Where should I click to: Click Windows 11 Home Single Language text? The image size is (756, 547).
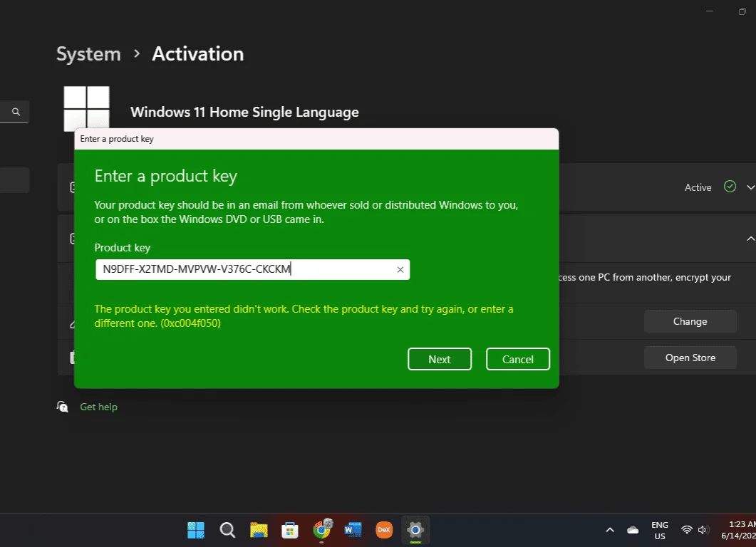tap(244, 112)
